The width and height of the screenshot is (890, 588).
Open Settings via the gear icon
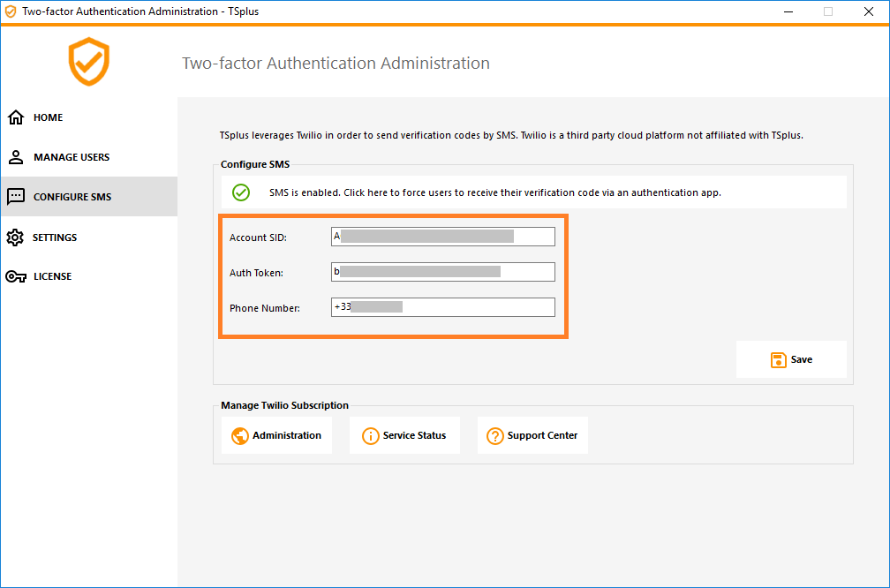[x=17, y=237]
